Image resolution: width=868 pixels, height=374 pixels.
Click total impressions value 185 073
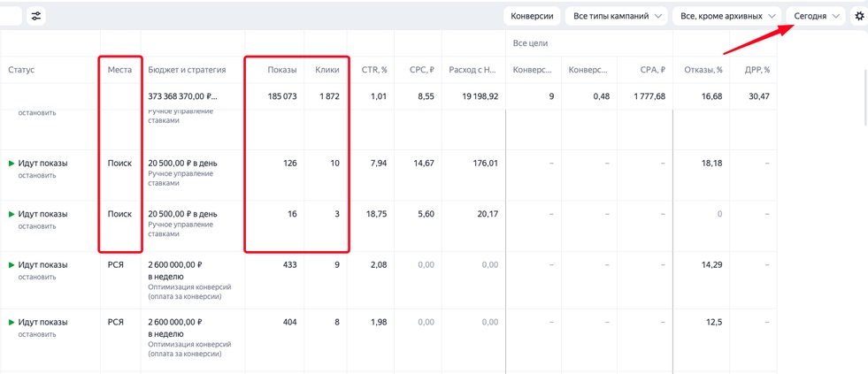click(x=281, y=96)
